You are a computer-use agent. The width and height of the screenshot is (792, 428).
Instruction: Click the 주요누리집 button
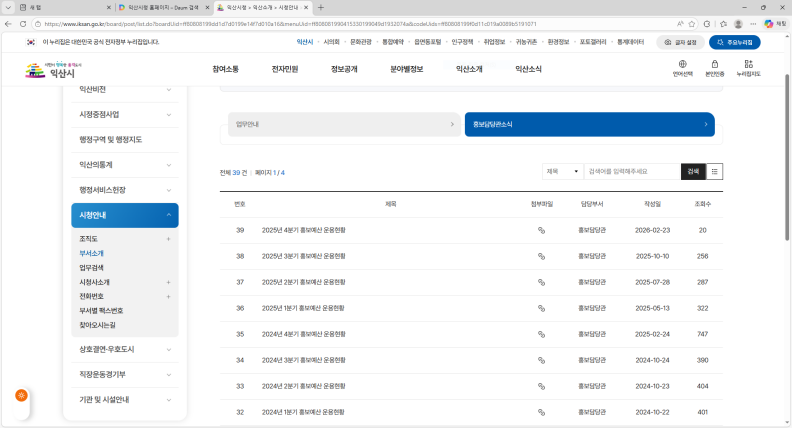(734, 42)
